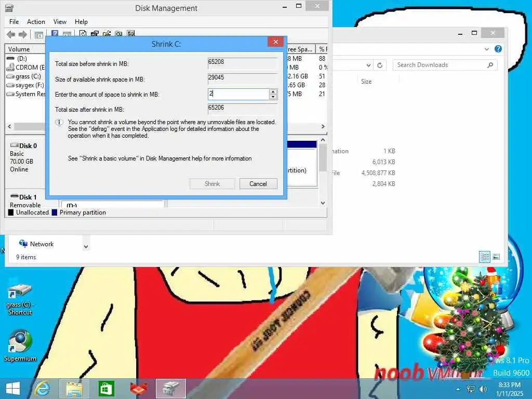This screenshot has width=532, height=399.
Task: Click in the shrink amount input field
Action: coord(238,95)
